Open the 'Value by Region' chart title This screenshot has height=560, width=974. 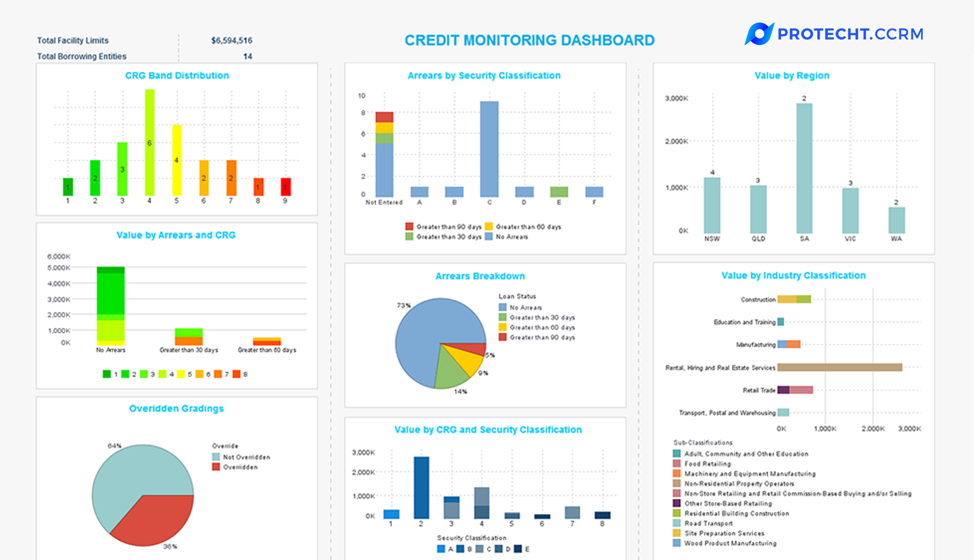pos(792,75)
